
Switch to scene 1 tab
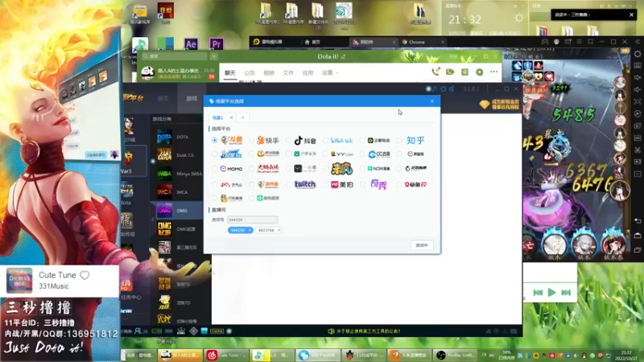(x=217, y=117)
